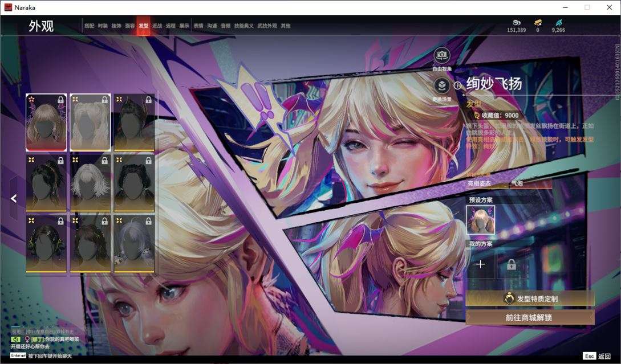The height and width of the screenshot is (364, 621).
Task: Click the info icon beside 绚妙飞扬
Action: pos(457,85)
